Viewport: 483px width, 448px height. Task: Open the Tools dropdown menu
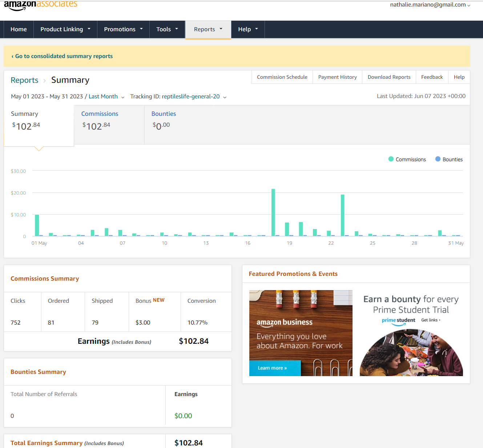[x=167, y=29]
